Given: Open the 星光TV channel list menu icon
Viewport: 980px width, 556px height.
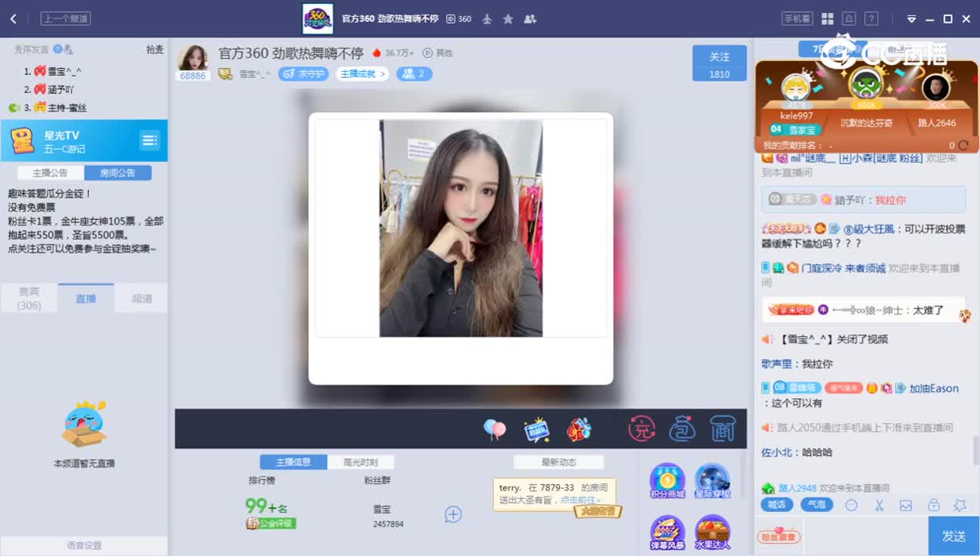Looking at the screenshot, I should [x=149, y=140].
